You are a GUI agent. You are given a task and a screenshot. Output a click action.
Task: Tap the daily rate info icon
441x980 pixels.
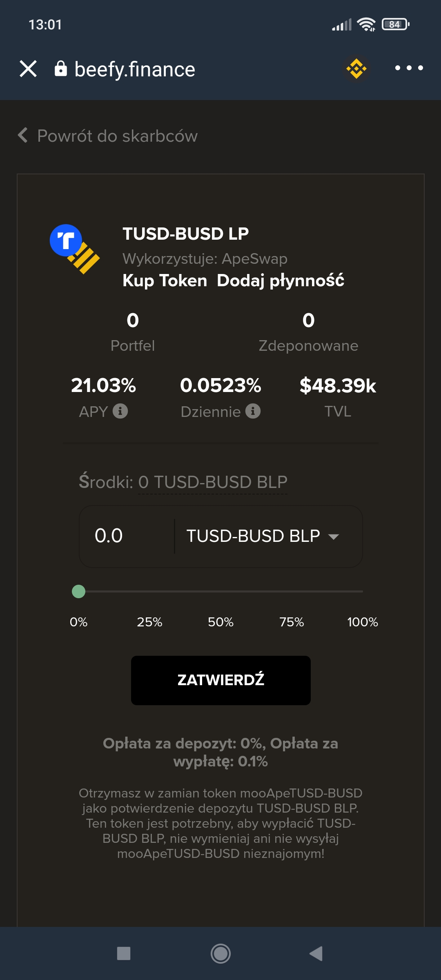click(x=253, y=411)
